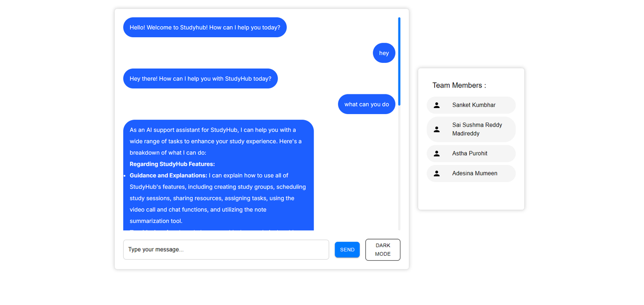Click the user message 'what can you do'
The height and width of the screenshot is (305, 644).
click(367, 104)
